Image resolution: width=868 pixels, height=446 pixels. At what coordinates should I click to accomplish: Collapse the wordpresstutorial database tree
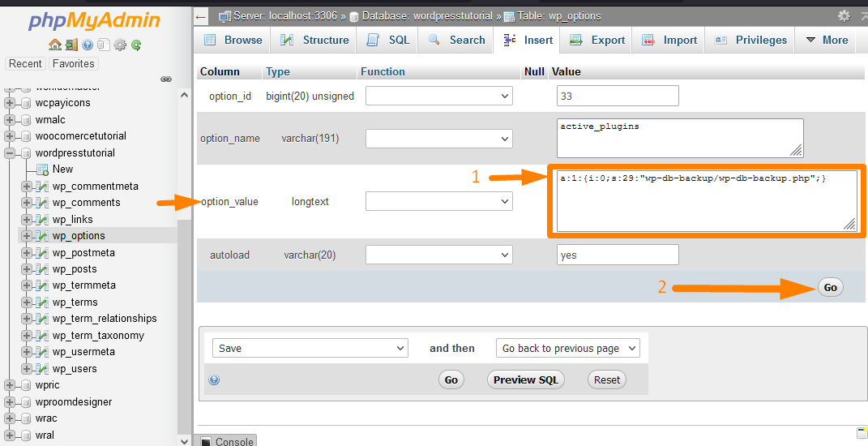tap(10, 153)
